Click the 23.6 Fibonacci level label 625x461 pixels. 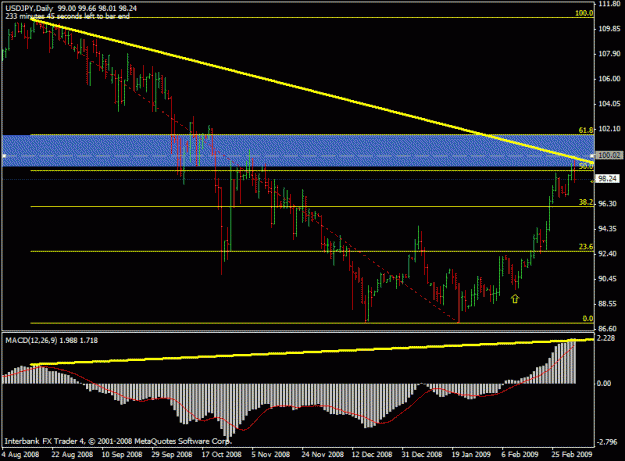[586, 247]
